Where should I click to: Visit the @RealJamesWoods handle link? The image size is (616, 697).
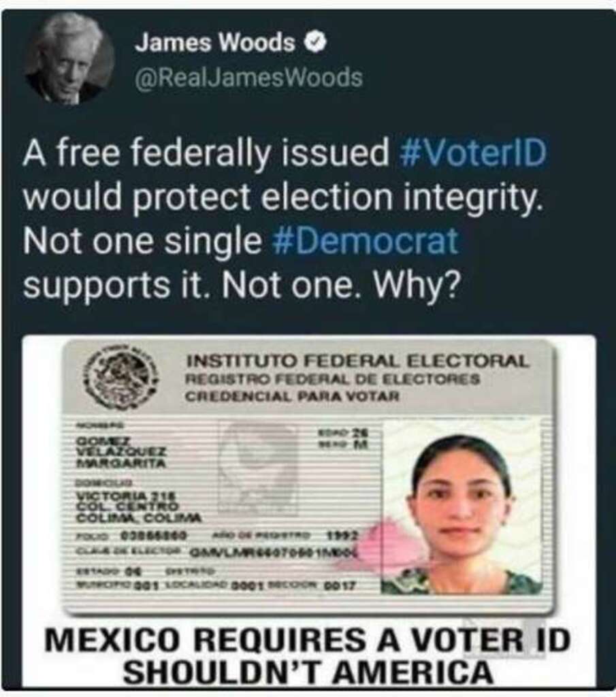tap(248, 78)
